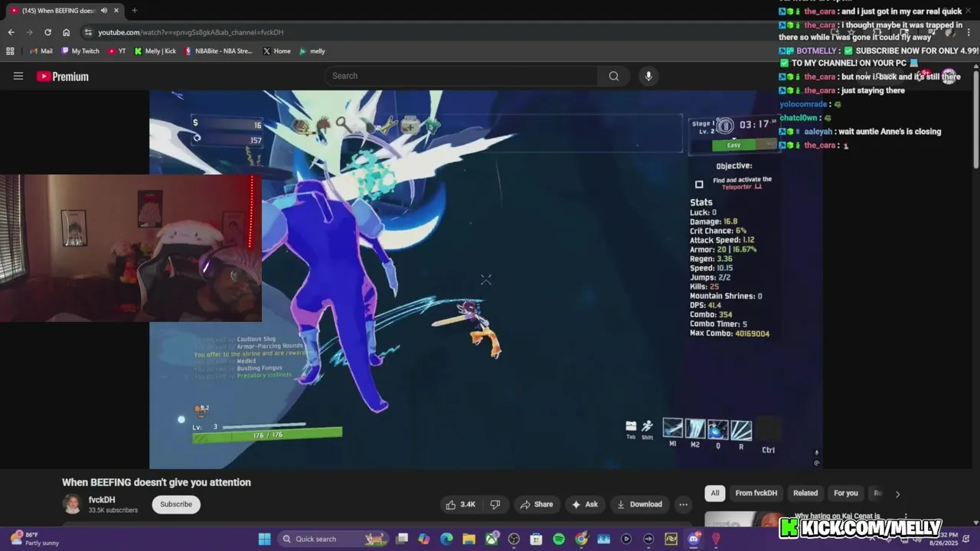The width and height of the screenshot is (980, 551).
Task: Reload the page with the refresh icon
Action: pos(47,32)
